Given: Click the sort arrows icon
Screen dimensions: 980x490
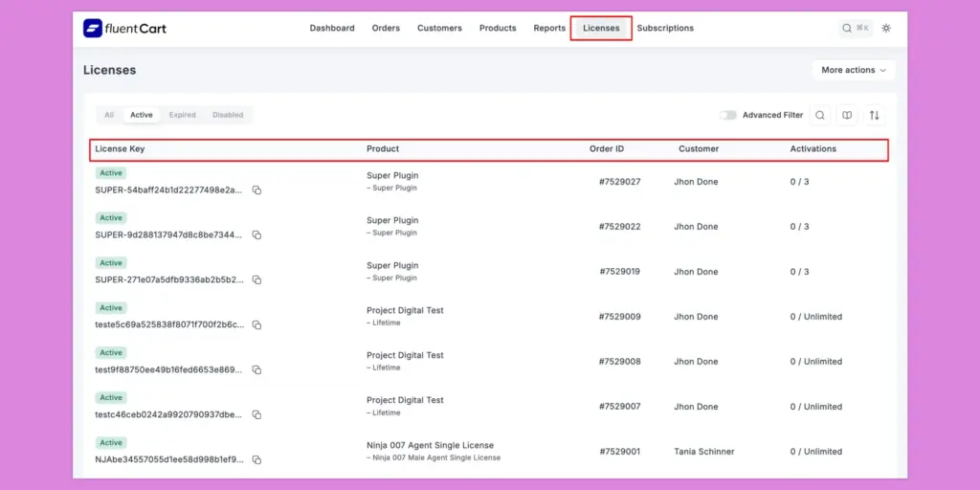Looking at the screenshot, I should pyautogui.click(x=875, y=115).
